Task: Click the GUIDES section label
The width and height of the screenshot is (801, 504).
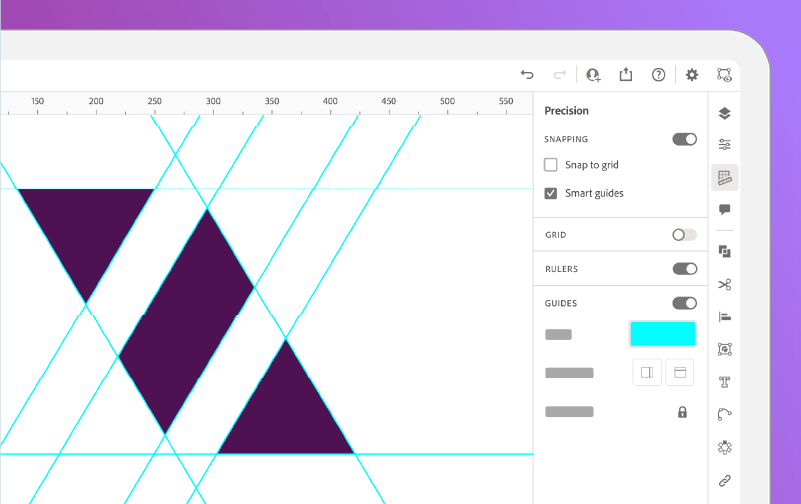Action: pos(561,303)
